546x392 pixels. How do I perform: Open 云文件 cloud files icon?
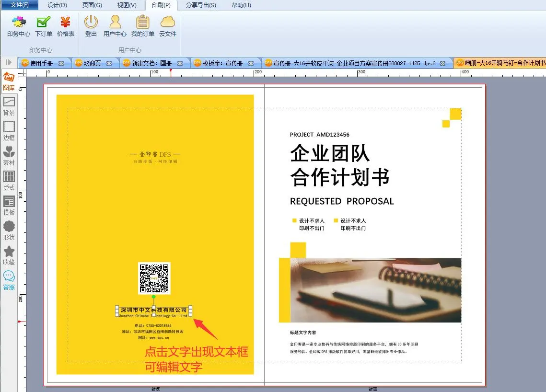(x=168, y=26)
